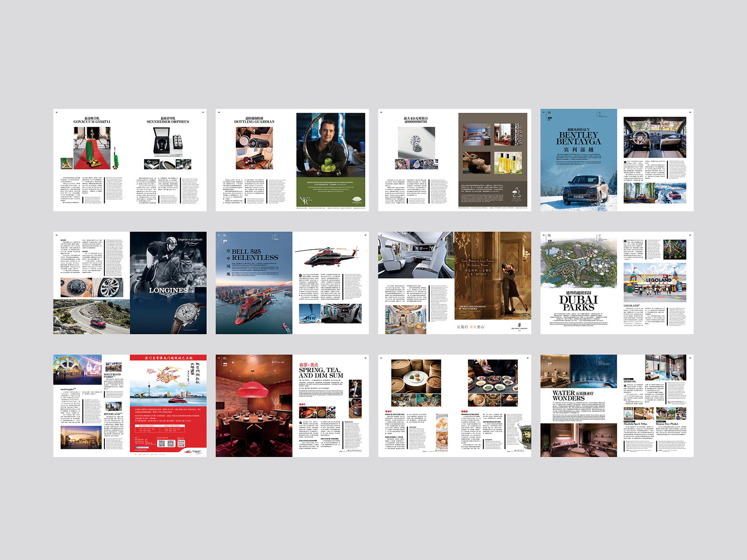The width and height of the screenshot is (747, 560).
Task: Open the dim-lit spa treatment room photo
Action: point(579,440)
